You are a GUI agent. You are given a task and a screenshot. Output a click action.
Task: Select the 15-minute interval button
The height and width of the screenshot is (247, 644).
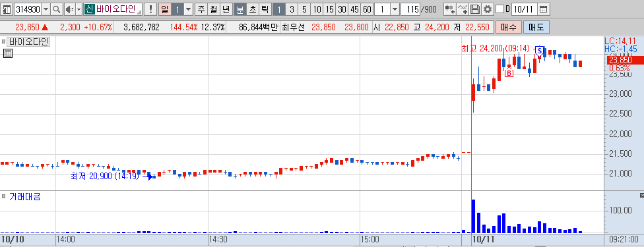coord(329,9)
